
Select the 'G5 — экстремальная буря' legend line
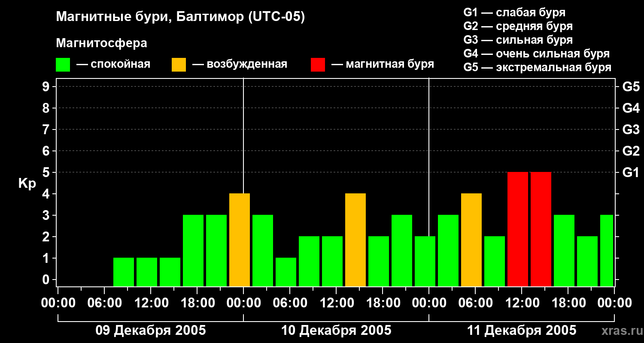pyautogui.click(x=538, y=67)
